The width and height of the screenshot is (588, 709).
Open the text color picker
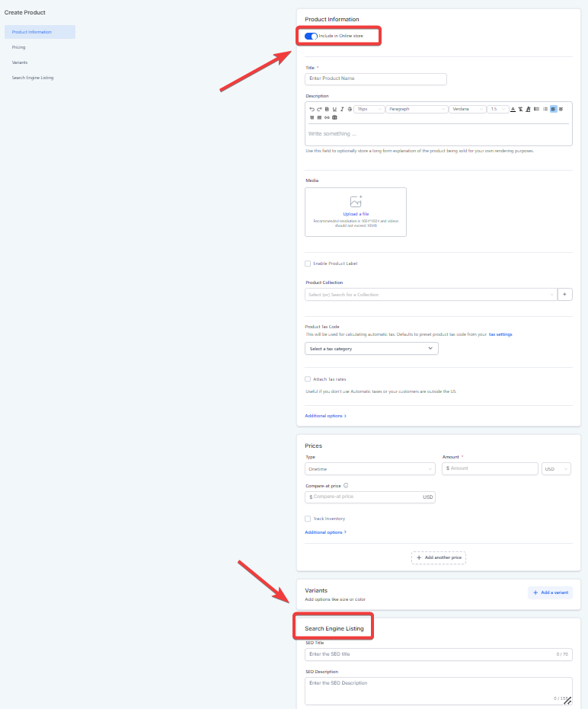tap(513, 109)
